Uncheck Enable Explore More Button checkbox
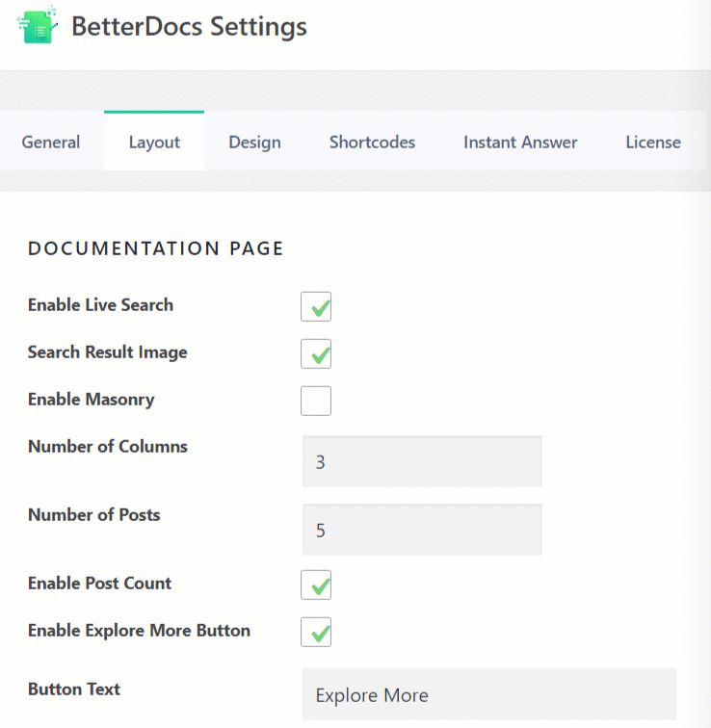The width and height of the screenshot is (711, 728). (316, 632)
